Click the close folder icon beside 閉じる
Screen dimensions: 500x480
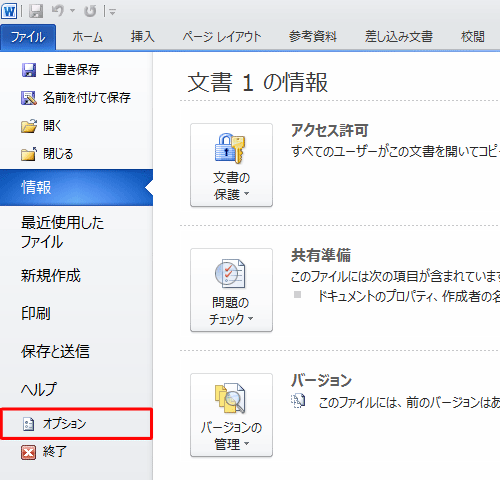pos(29,154)
